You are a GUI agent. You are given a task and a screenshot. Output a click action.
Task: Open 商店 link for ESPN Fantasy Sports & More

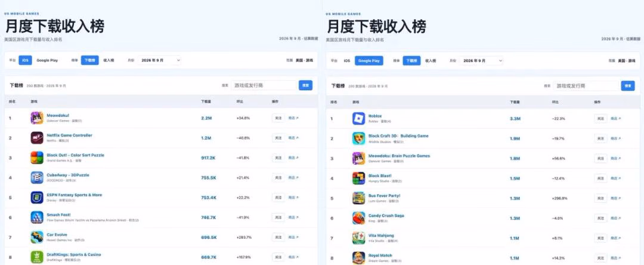point(293,198)
